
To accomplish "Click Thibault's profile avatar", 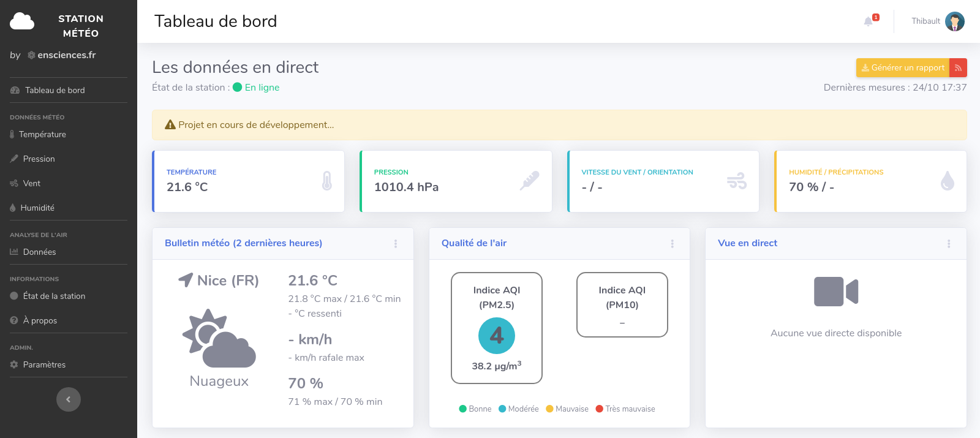I will pyautogui.click(x=954, y=21).
